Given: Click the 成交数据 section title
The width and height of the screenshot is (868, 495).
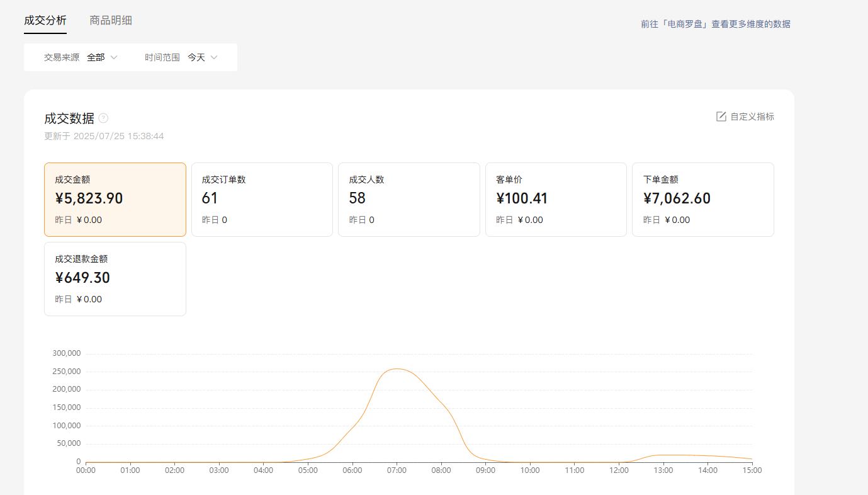Looking at the screenshot, I should point(69,118).
